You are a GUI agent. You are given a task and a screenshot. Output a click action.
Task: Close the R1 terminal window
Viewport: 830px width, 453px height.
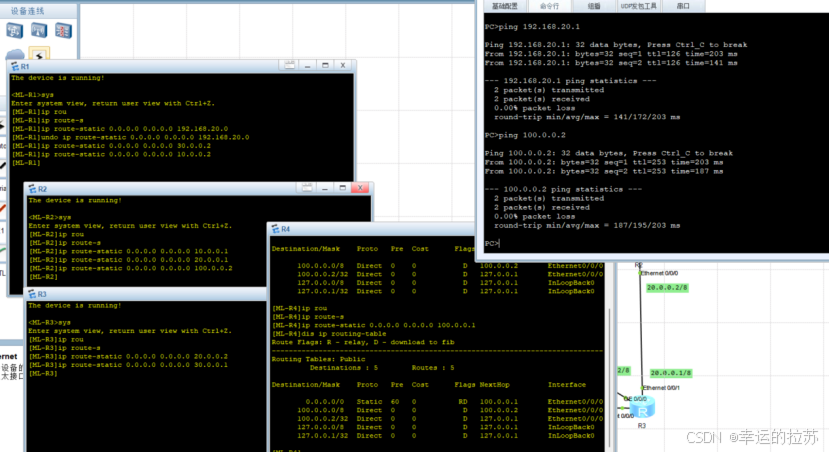point(343,65)
